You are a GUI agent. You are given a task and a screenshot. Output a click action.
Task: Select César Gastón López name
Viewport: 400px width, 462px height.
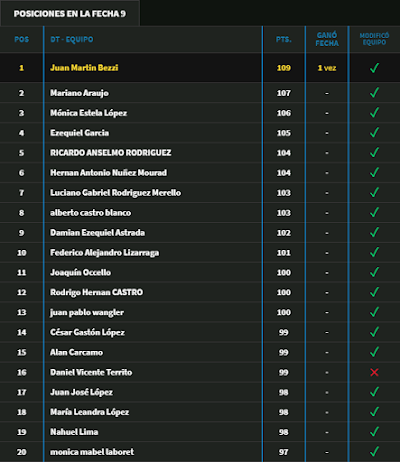coord(87,332)
